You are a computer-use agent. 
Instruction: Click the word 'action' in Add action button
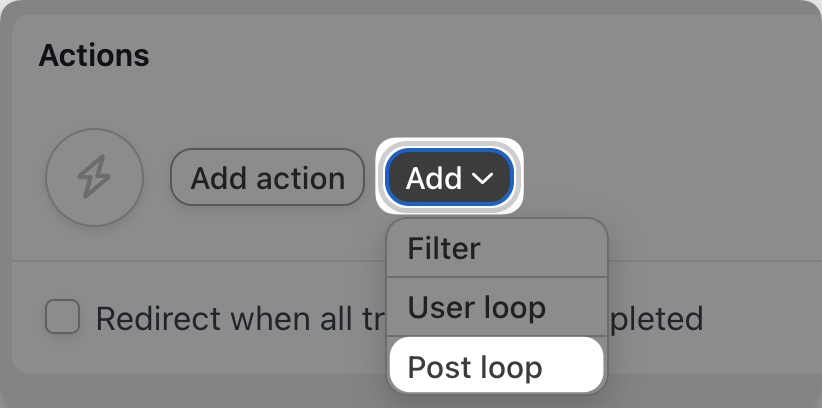[300, 179]
